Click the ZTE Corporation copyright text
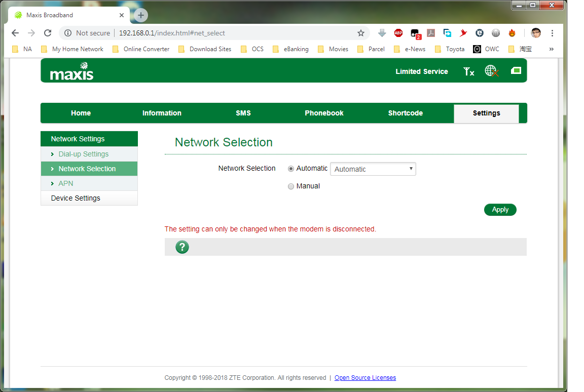Image resolution: width=584 pixels, height=392 pixels. [x=245, y=378]
